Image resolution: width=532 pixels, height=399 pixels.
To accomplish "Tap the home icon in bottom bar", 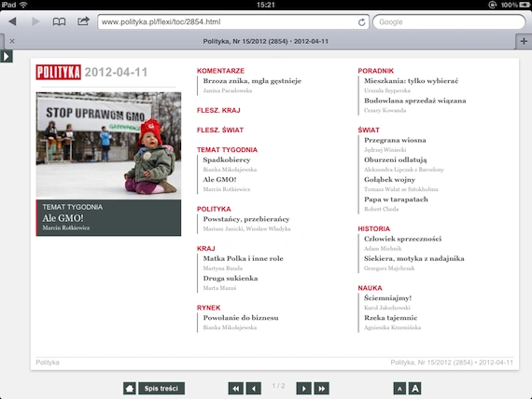I will coord(130,388).
